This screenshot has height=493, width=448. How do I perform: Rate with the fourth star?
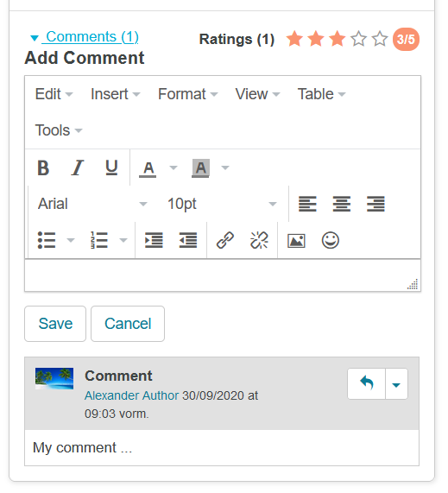[x=358, y=39]
